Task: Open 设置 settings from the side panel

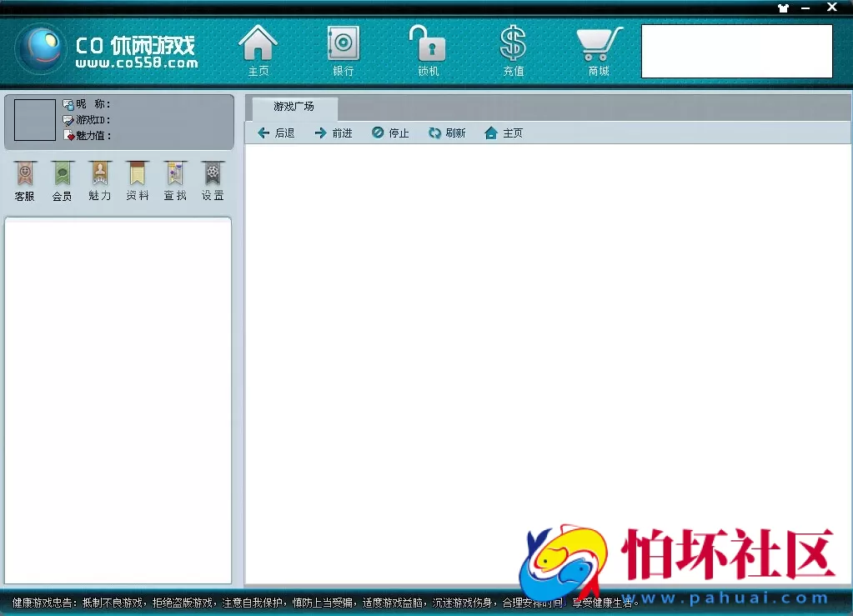Action: point(212,180)
